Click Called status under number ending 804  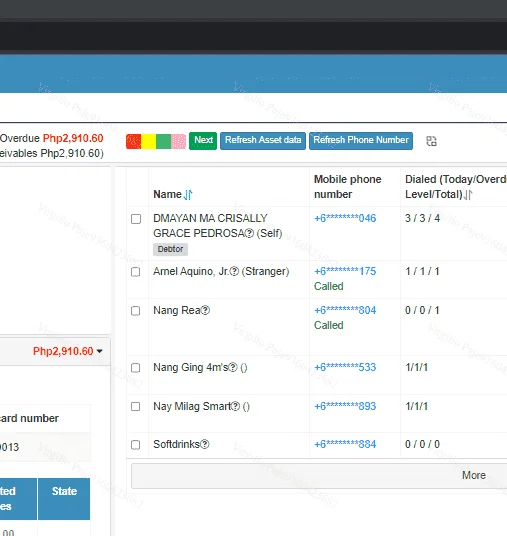coord(329,325)
